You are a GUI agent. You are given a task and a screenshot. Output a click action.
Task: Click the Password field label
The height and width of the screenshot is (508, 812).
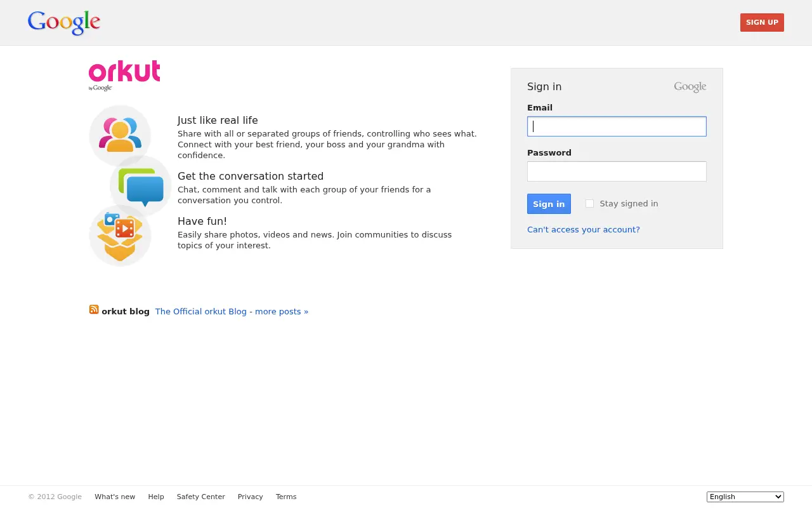[549, 152]
